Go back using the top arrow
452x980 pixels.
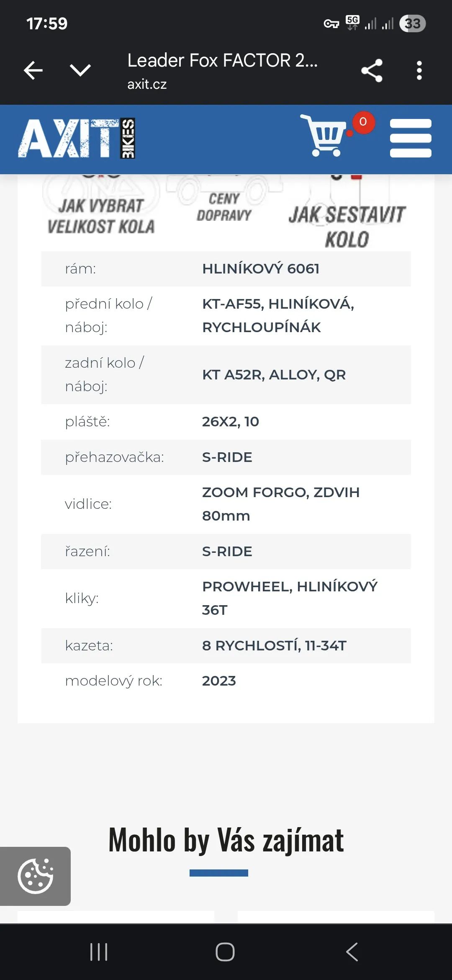pos(33,70)
